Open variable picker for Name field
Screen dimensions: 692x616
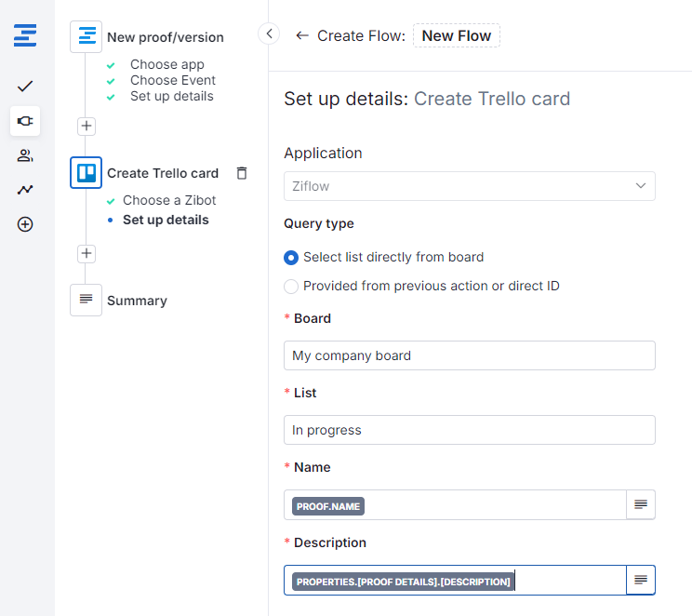click(x=641, y=504)
